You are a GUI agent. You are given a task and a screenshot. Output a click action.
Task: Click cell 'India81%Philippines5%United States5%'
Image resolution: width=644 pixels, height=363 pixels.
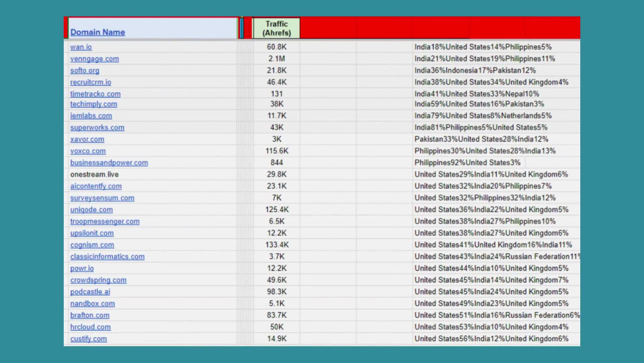pyautogui.click(x=481, y=128)
